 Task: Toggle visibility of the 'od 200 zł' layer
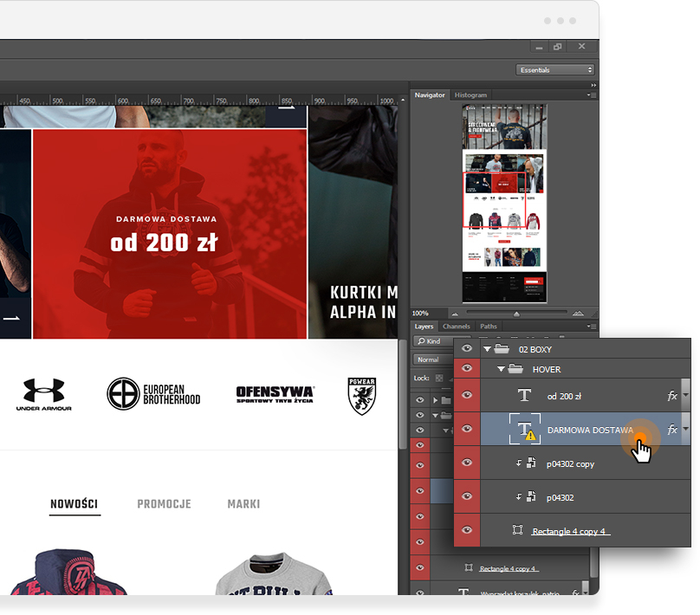(x=467, y=395)
